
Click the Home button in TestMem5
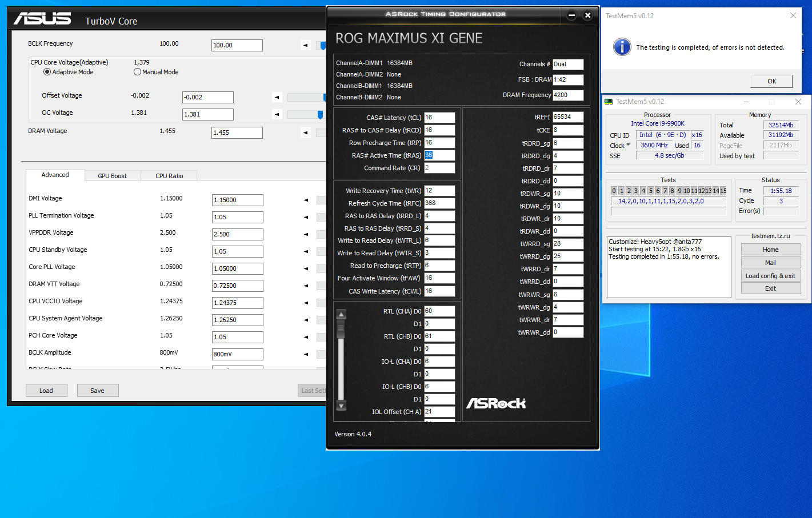click(x=771, y=250)
